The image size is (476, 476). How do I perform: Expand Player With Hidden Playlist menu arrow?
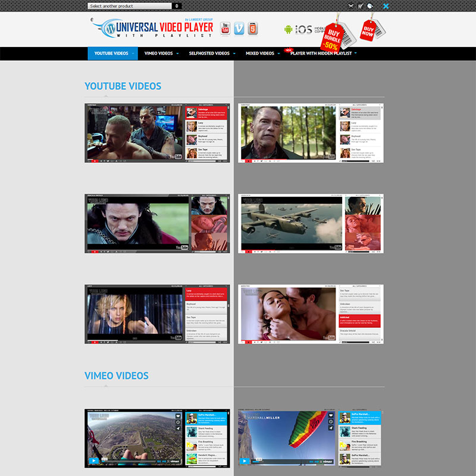tap(355, 53)
